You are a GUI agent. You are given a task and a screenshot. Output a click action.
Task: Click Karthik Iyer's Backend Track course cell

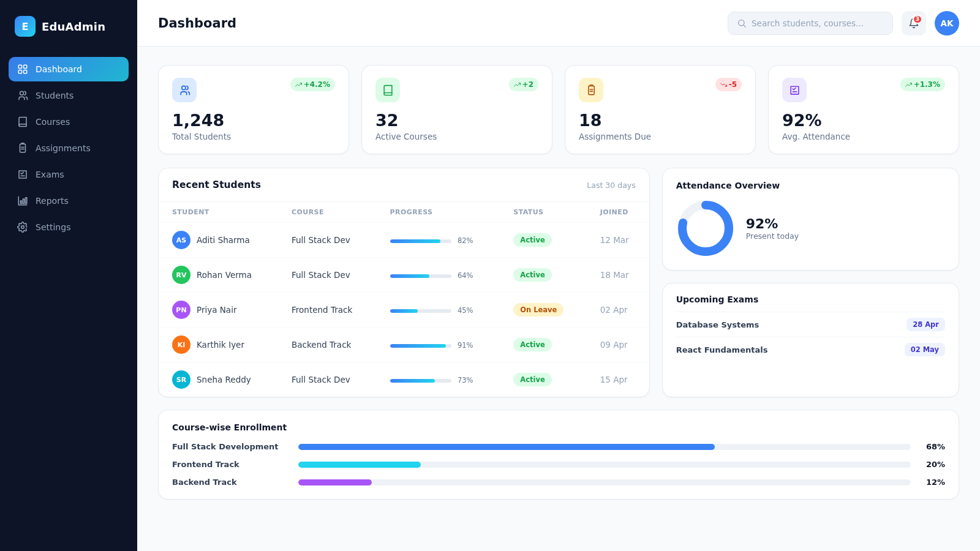point(321,345)
